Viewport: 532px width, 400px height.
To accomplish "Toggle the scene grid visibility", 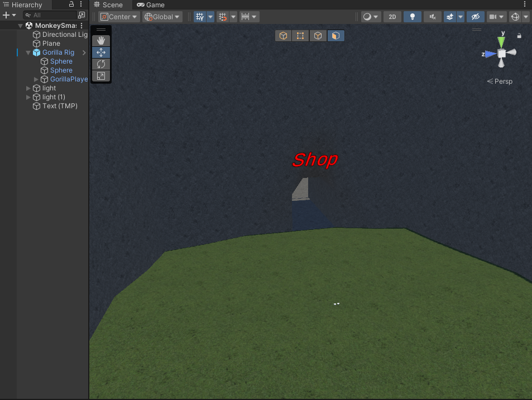I will click(x=200, y=17).
